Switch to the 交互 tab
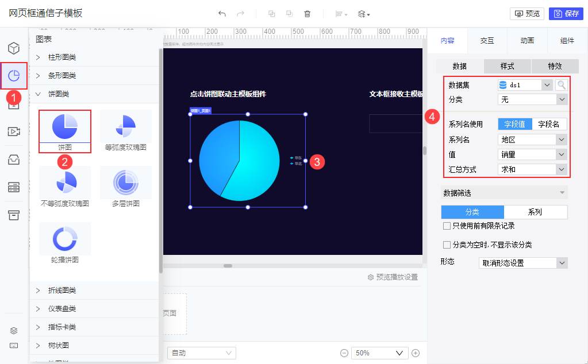Image resolution: width=588 pixels, height=364 pixels. coord(487,40)
